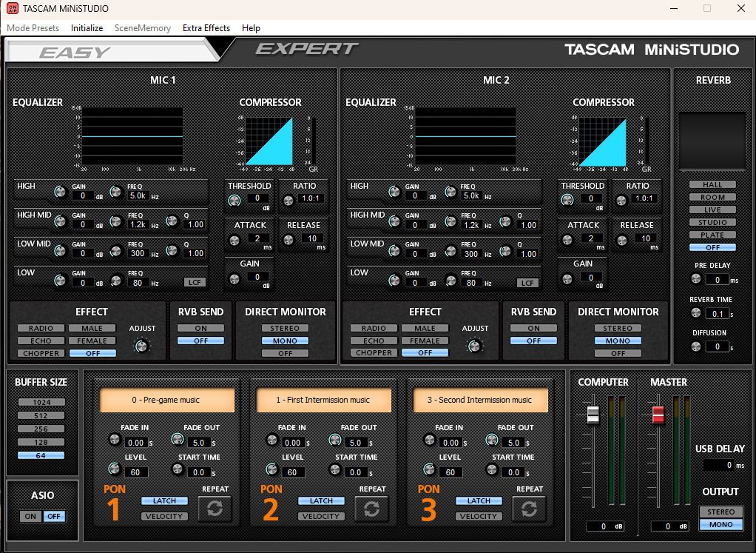Enable VELOCITY for PON 2

coord(321,516)
